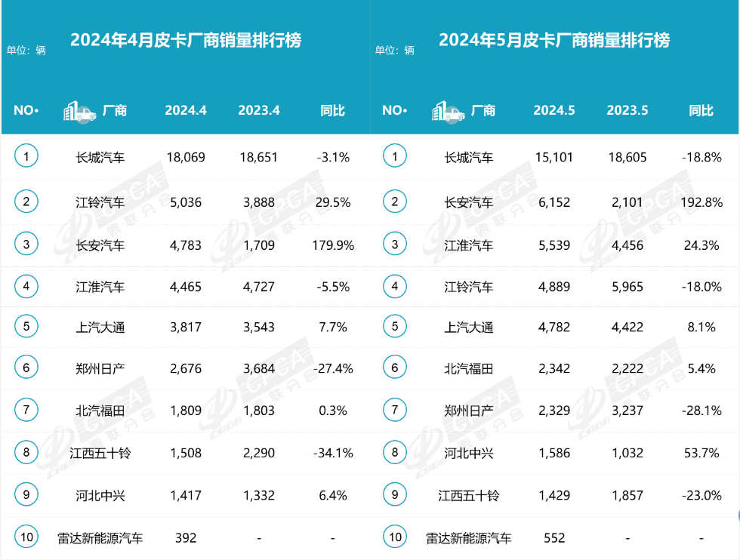Image resolution: width=740 pixels, height=560 pixels.
Task: Click rank 1 circle in April table
Action: click(x=26, y=157)
